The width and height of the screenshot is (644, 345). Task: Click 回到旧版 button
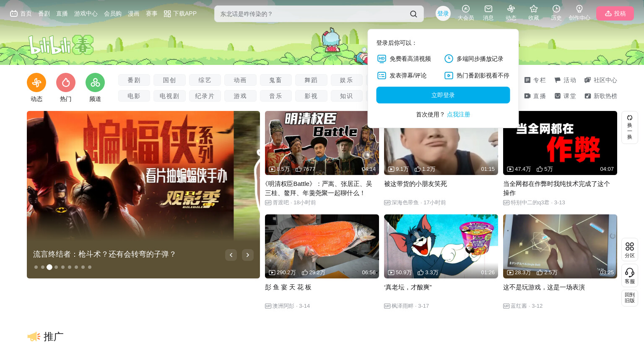coord(630,298)
